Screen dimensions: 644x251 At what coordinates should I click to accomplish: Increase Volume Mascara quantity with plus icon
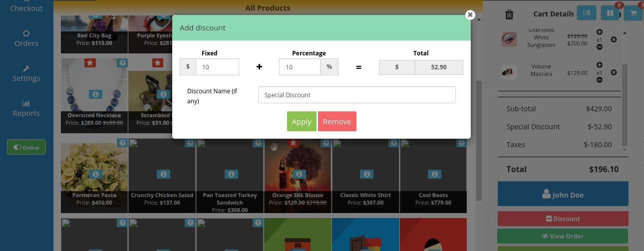[x=600, y=65]
